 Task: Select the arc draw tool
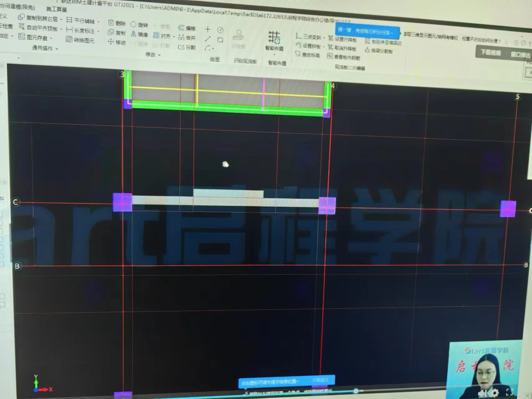point(207,48)
